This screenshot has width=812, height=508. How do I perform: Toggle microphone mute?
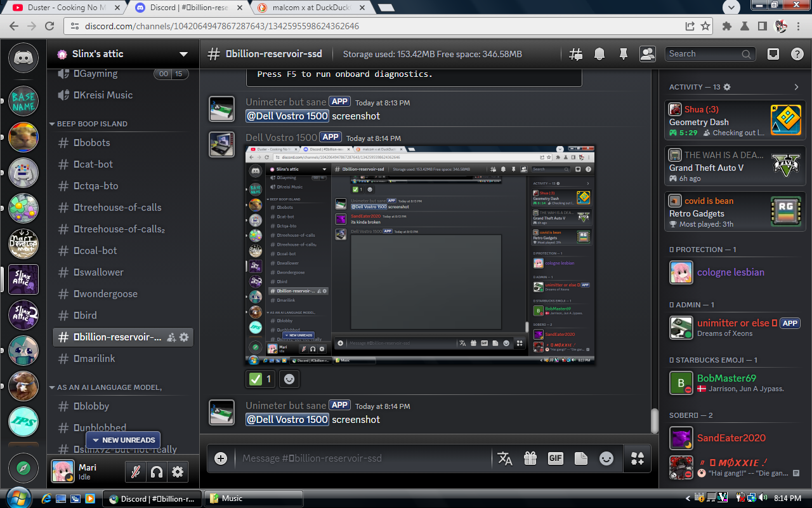point(134,472)
